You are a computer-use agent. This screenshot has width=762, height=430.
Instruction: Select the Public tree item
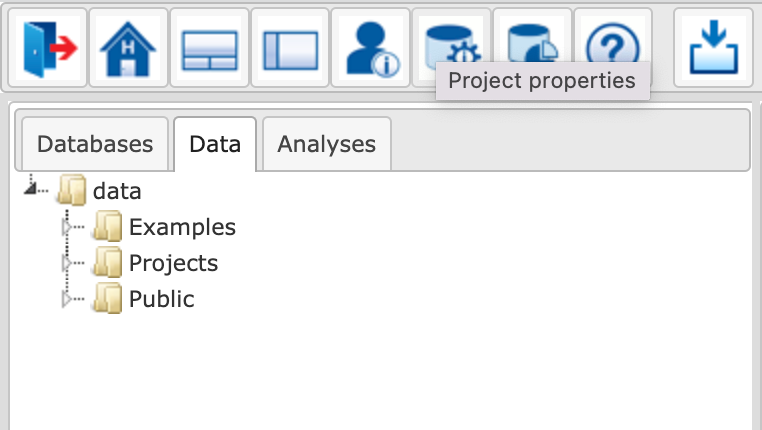tap(162, 299)
